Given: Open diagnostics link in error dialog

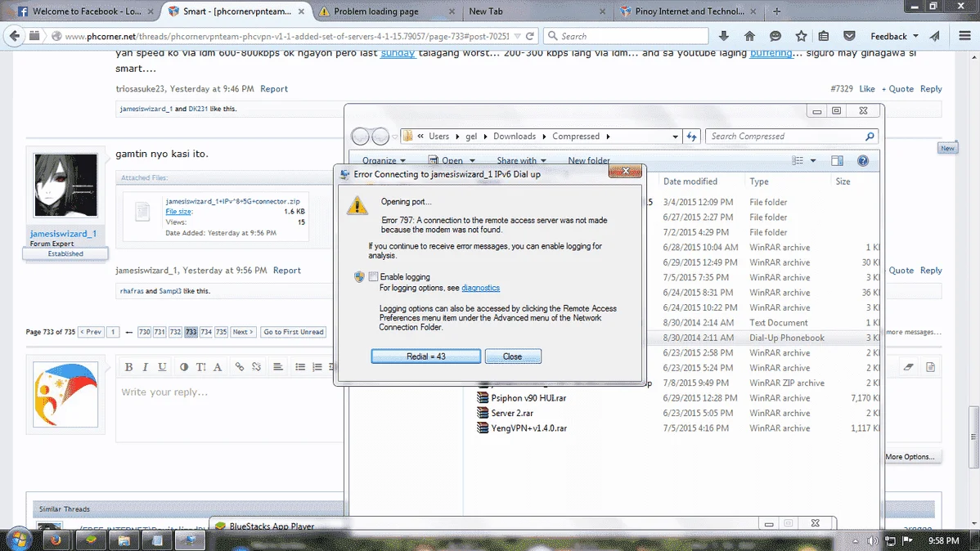Looking at the screenshot, I should pyautogui.click(x=480, y=288).
